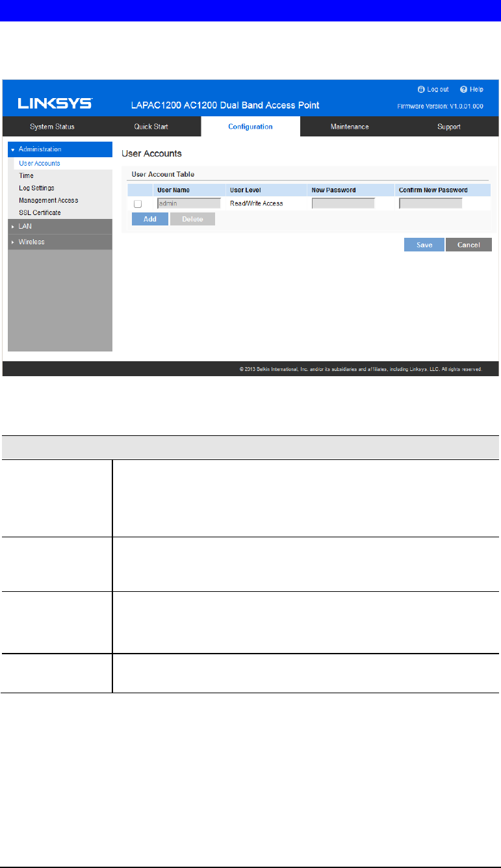Open Log Settings in the sidebar
Viewport: 501px width, 868px height.
pos(36,188)
